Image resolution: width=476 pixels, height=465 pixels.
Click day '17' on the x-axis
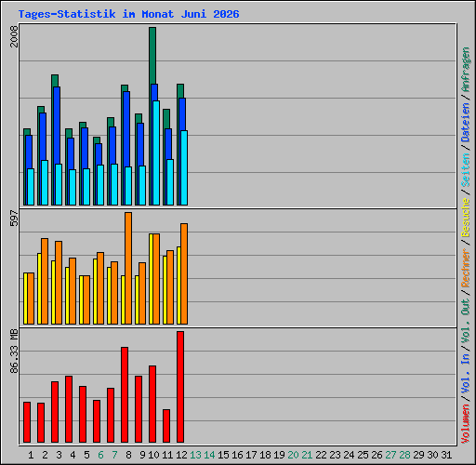[251, 455]
